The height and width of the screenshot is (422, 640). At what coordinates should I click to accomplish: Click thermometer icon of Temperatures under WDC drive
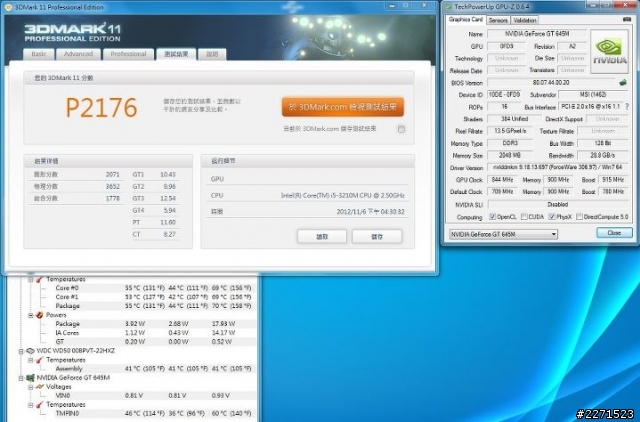pos(40,360)
